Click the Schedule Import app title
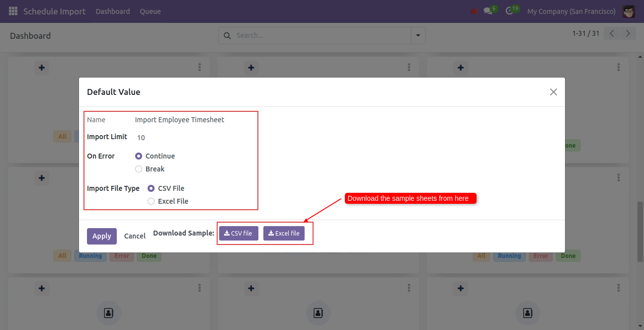The width and height of the screenshot is (644, 330). point(55,11)
